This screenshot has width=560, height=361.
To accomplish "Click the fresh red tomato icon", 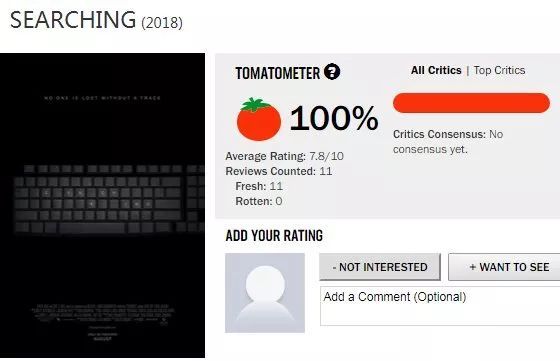I will coord(259,119).
